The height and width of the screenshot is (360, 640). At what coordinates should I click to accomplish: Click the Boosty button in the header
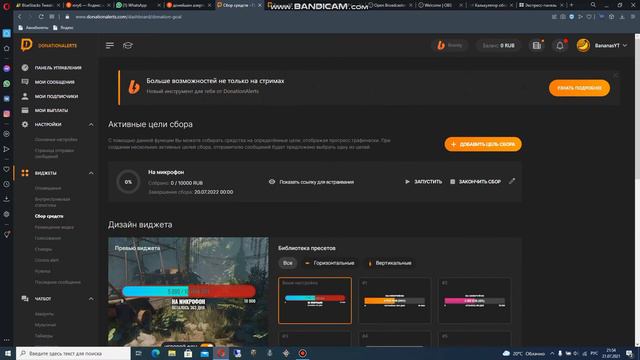pyautogui.click(x=449, y=45)
